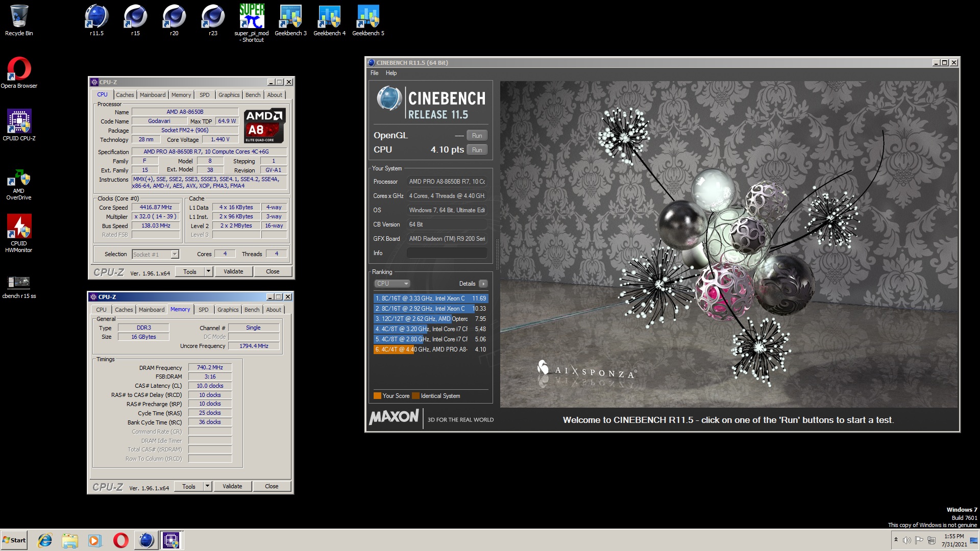
Task: Switch to Bench tab in upper CPU-Z
Action: coord(253,95)
